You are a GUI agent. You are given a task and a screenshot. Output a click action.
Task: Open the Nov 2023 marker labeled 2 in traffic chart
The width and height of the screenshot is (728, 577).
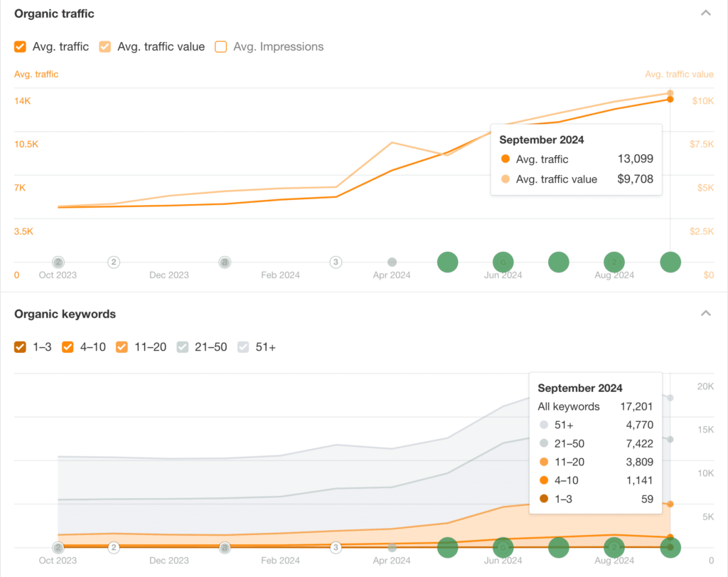point(114,262)
